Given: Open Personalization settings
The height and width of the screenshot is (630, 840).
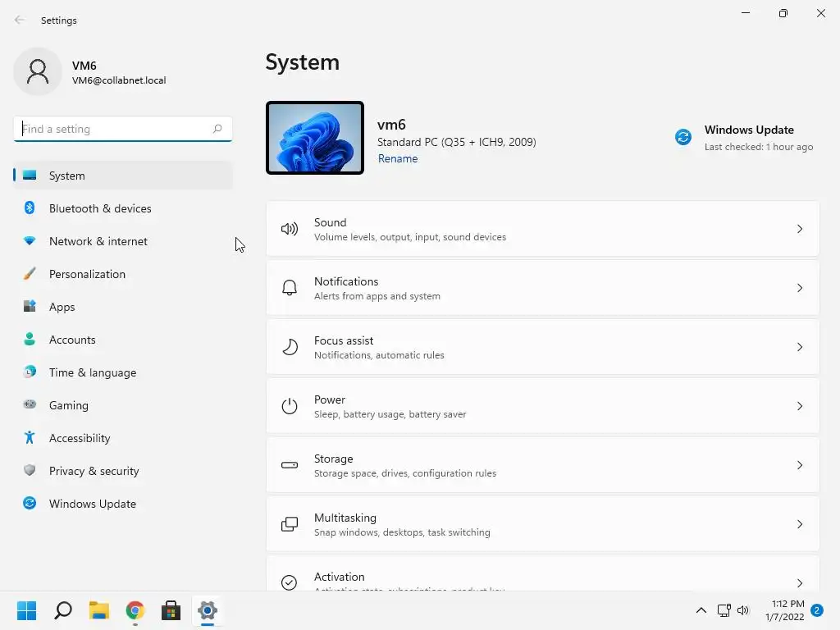Looking at the screenshot, I should click(123, 274).
